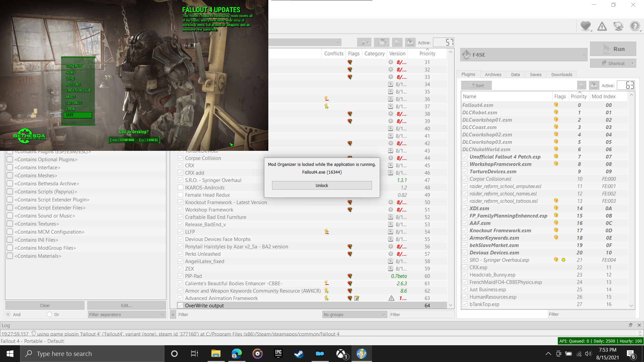The height and width of the screenshot is (362, 644).
Task: Open File Explorer from the taskbar
Action: 216,354
